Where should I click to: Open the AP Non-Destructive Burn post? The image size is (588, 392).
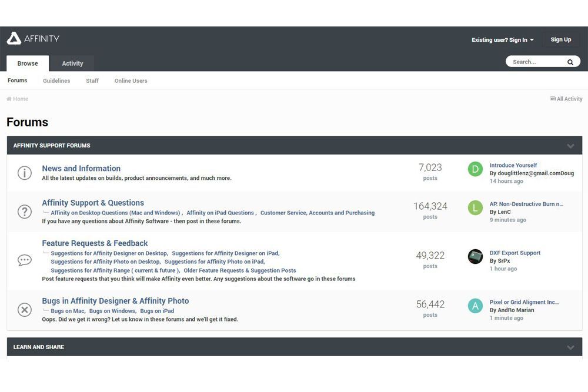click(526, 204)
